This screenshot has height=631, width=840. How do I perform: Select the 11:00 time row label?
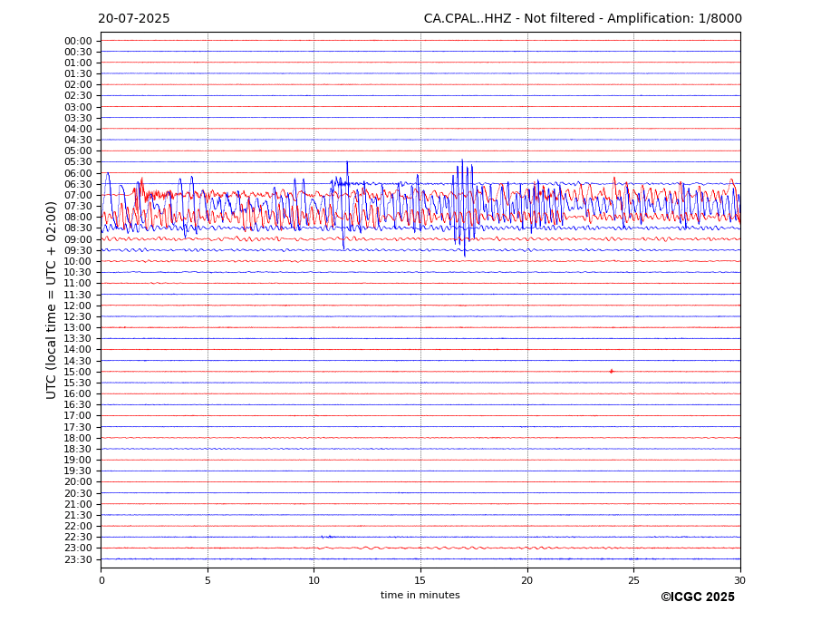pyautogui.click(x=78, y=284)
